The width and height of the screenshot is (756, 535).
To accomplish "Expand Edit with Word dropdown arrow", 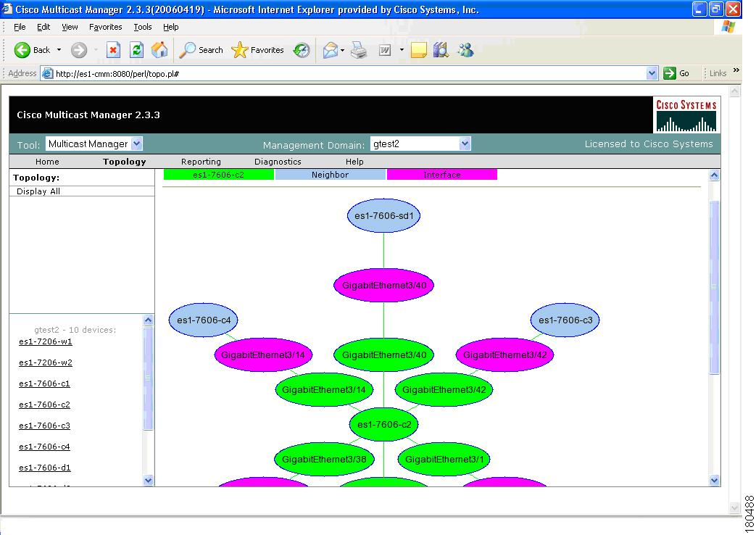I will 401,50.
